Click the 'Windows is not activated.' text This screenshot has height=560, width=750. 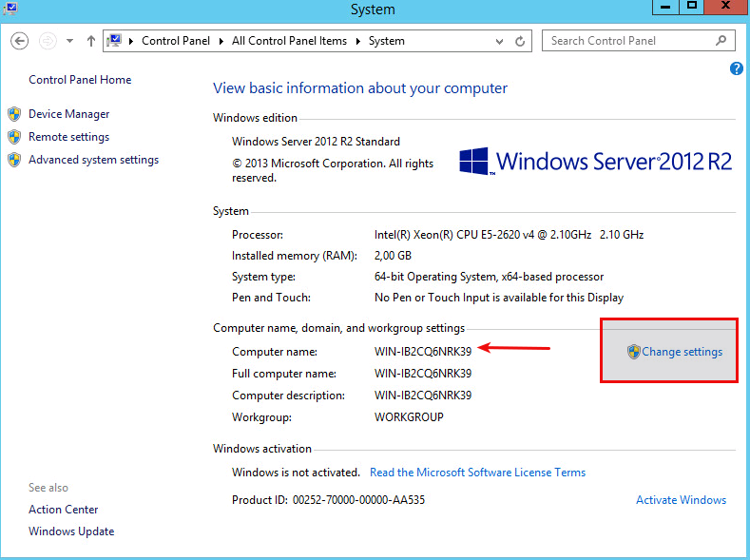coord(296,473)
